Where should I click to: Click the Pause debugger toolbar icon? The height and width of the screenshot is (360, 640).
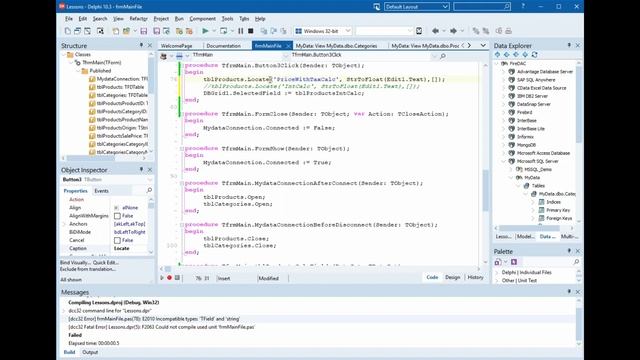240,31
